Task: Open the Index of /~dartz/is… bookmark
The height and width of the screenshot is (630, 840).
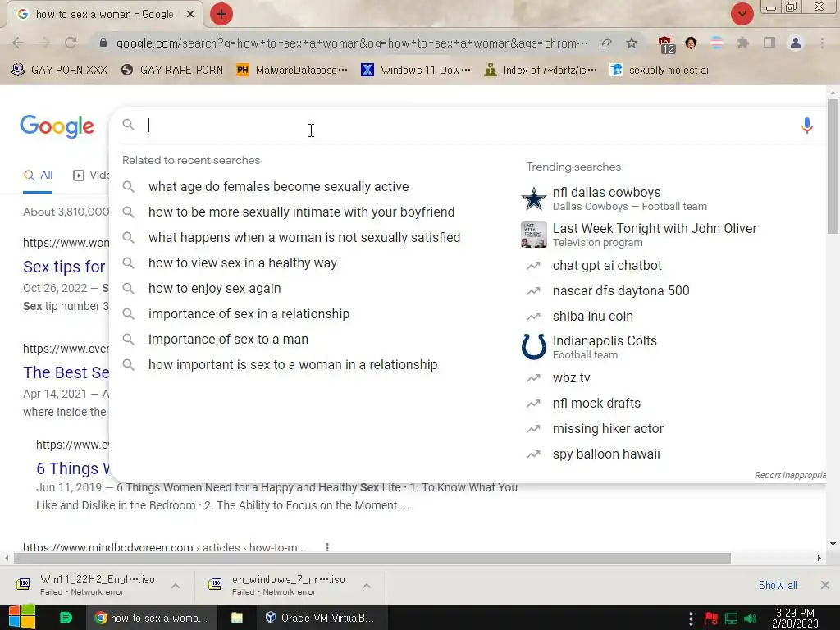Action: (x=541, y=70)
